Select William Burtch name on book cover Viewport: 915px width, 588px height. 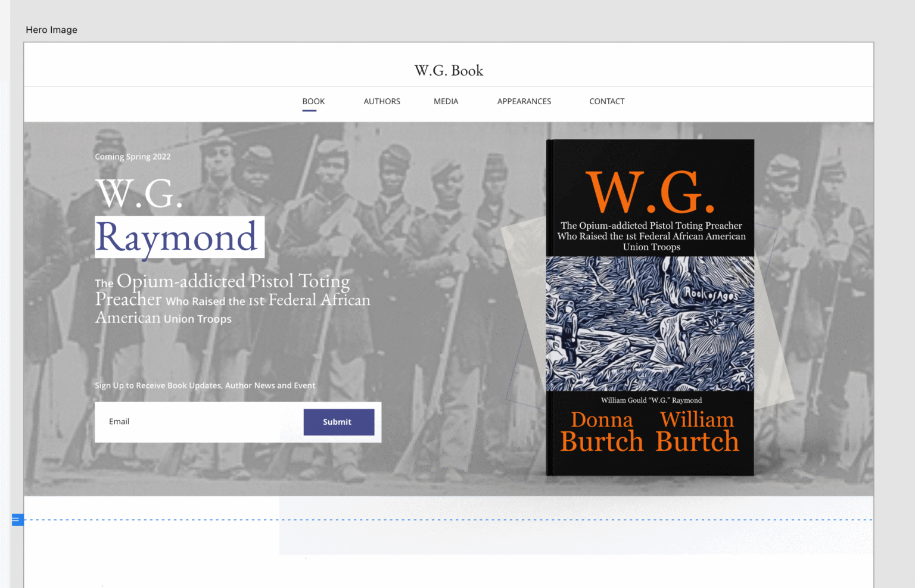click(x=697, y=432)
